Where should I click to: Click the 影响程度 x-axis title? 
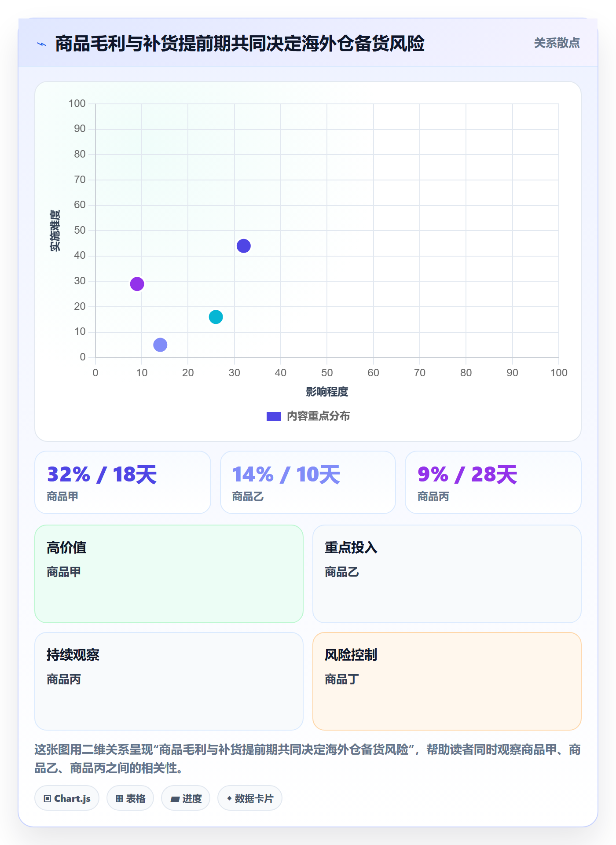click(327, 392)
